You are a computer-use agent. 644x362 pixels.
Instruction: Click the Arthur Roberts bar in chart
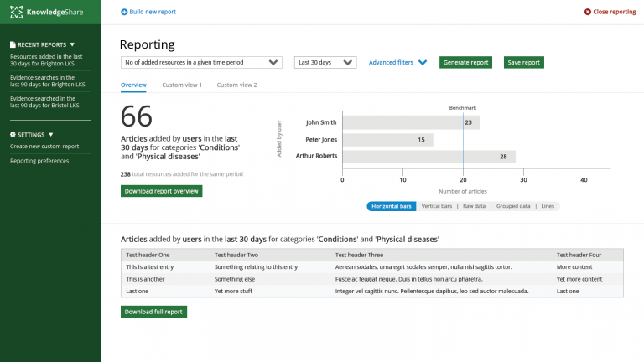[428, 157]
